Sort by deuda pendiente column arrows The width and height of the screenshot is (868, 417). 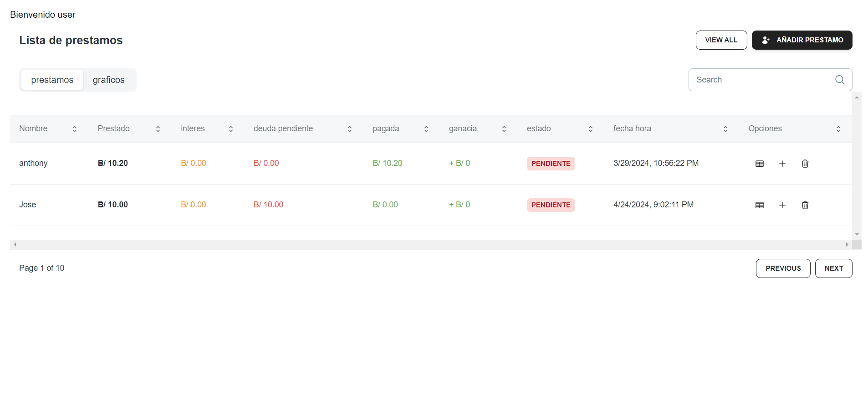coord(350,129)
